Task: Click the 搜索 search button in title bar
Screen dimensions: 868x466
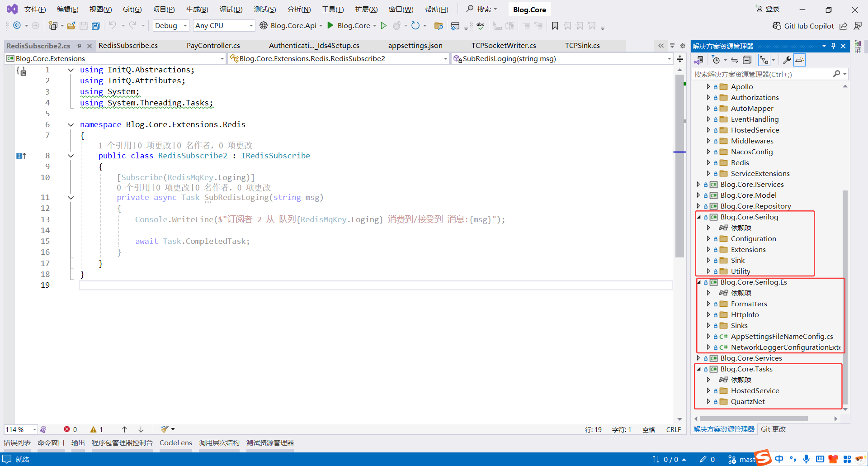Action: tap(482, 9)
